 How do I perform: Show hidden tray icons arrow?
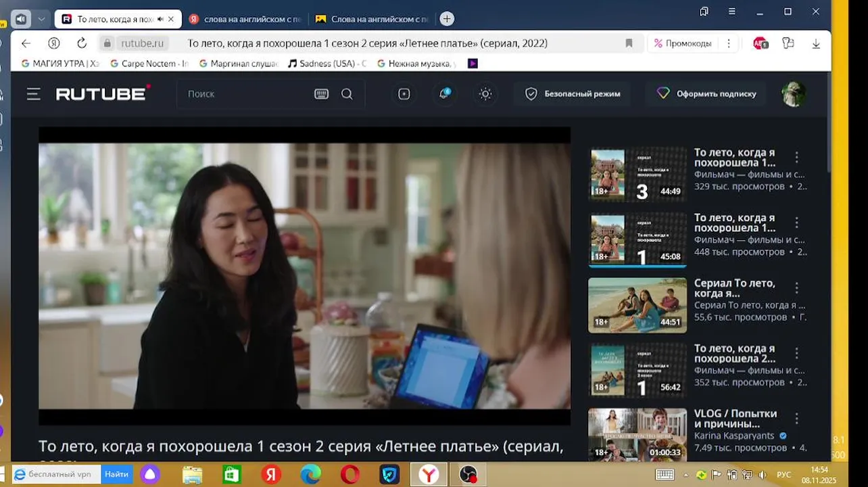coord(686,475)
